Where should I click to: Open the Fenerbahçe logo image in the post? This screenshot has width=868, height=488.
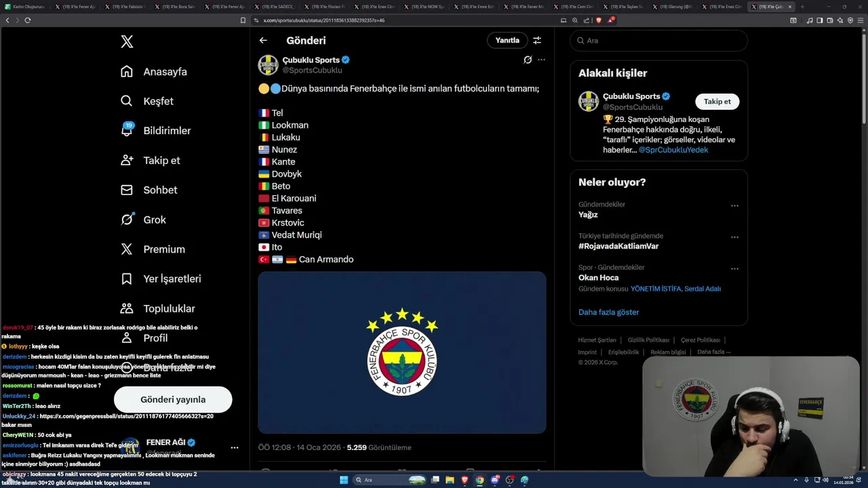tap(402, 352)
